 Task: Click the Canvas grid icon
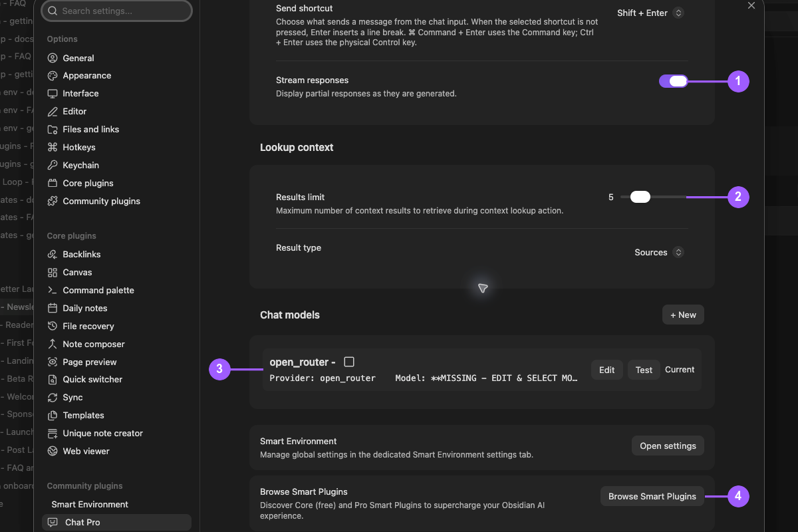[x=53, y=273]
